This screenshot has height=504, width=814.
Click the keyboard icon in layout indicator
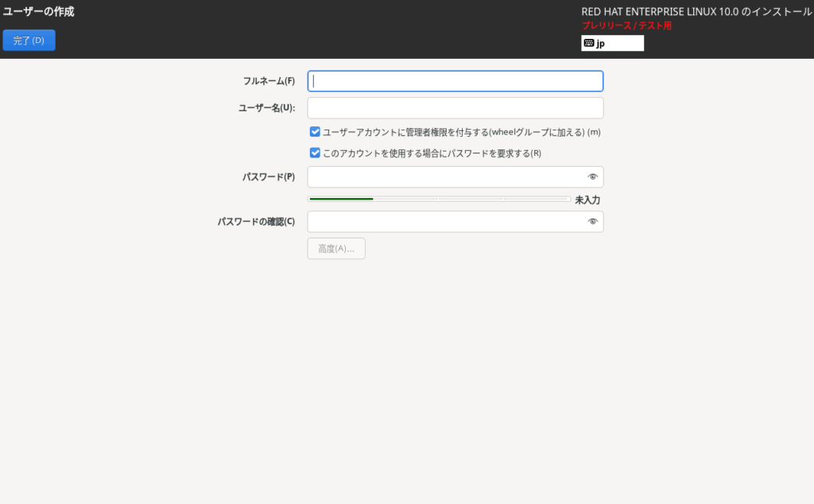tap(588, 44)
